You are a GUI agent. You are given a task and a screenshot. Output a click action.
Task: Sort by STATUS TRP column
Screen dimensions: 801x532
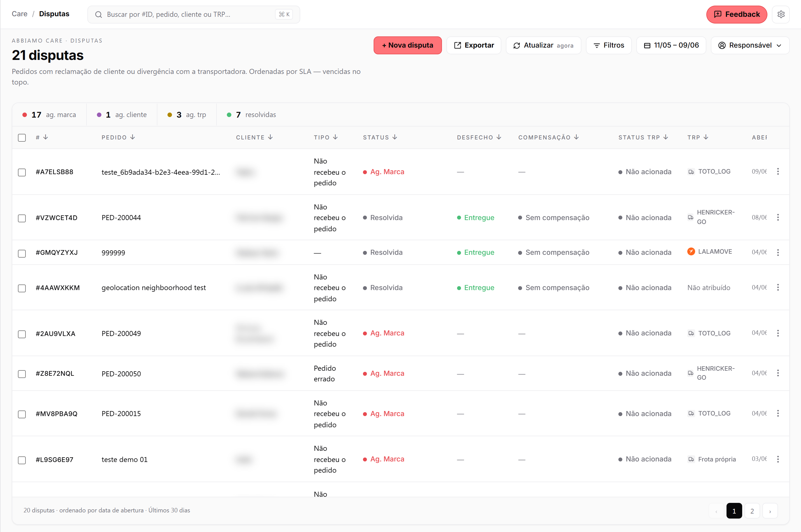(x=643, y=137)
